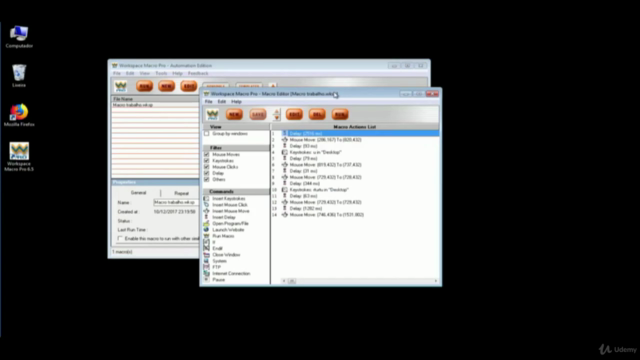
Task: Click the Pro logo in Automation Edition window
Action: 121,86
